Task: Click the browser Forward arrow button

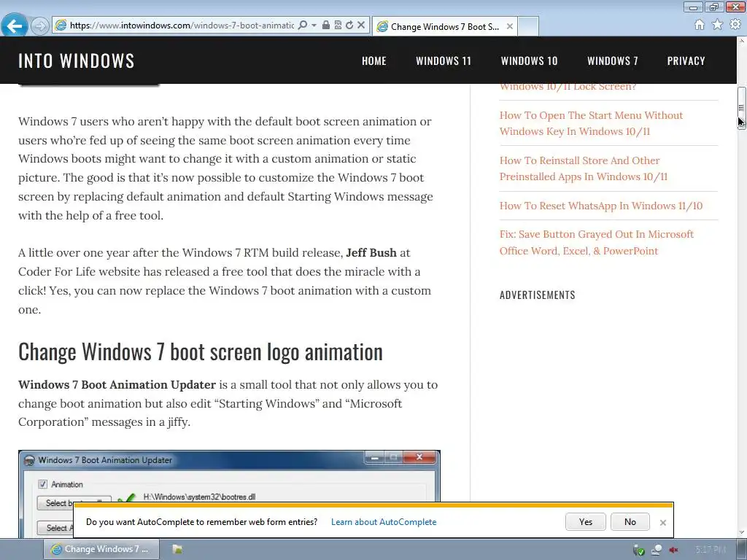Action: point(40,26)
